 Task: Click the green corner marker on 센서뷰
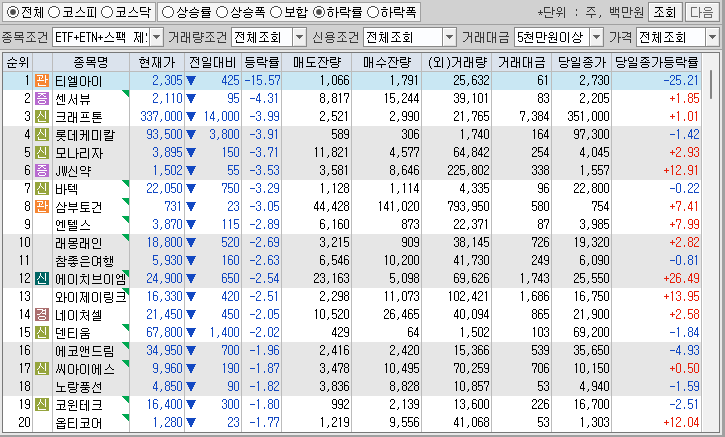click(x=126, y=93)
